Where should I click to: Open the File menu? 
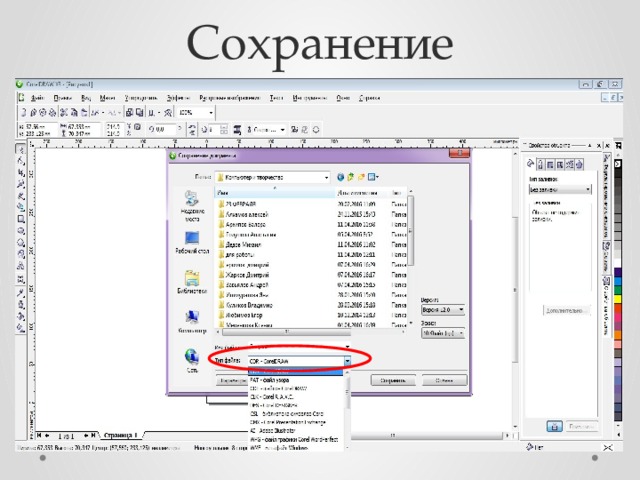click(37, 98)
